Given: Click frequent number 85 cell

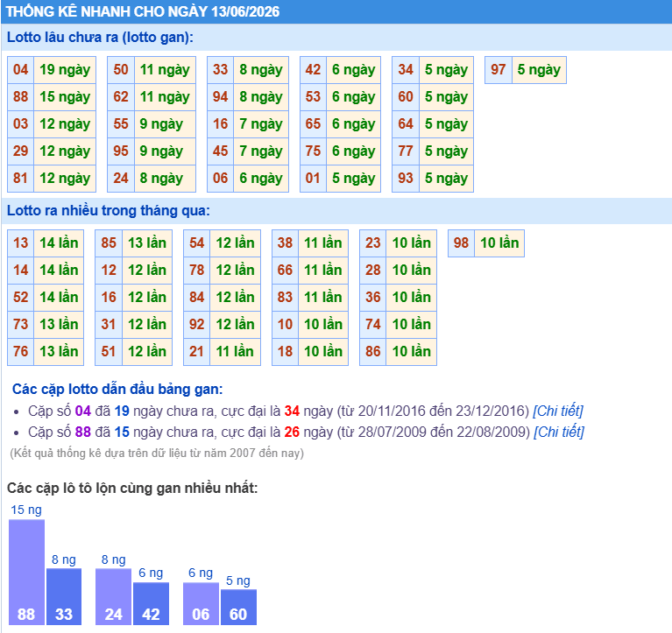Looking at the screenshot, I should pos(109,243).
